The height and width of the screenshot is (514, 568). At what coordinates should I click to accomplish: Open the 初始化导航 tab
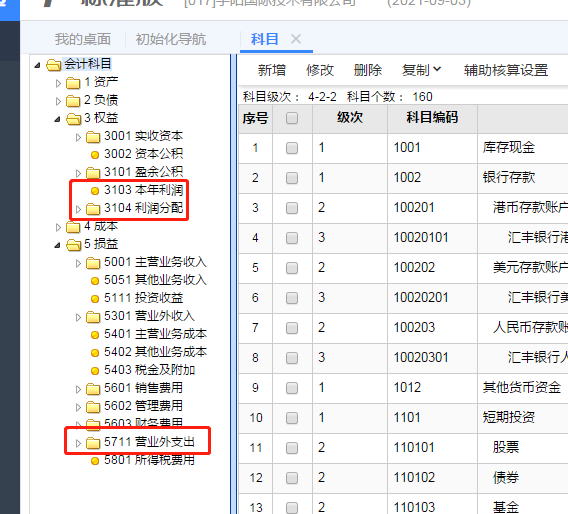(x=171, y=39)
